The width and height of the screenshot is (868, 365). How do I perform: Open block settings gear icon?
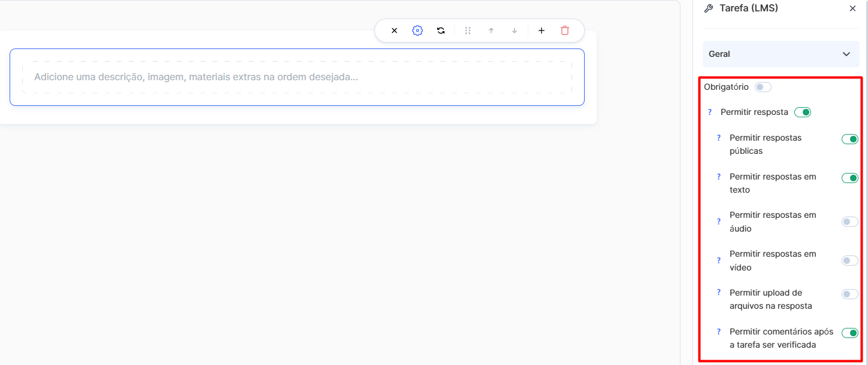(x=418, y=31)
